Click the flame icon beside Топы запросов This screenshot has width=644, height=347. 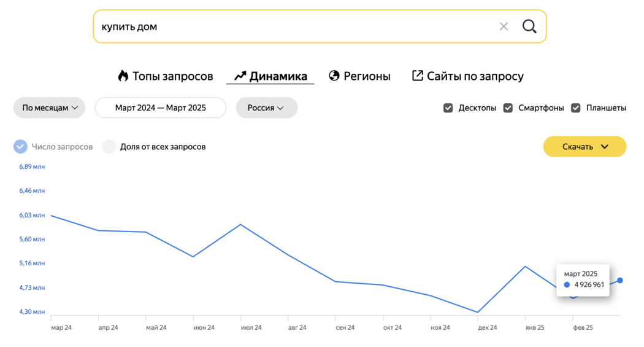[123, 76]
